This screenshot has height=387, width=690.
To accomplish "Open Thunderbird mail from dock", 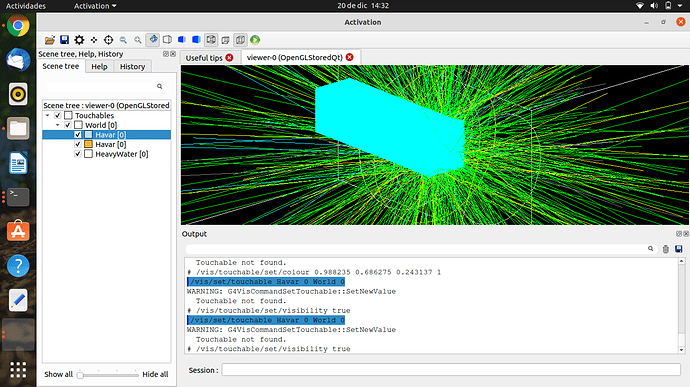I will [18, 59].
